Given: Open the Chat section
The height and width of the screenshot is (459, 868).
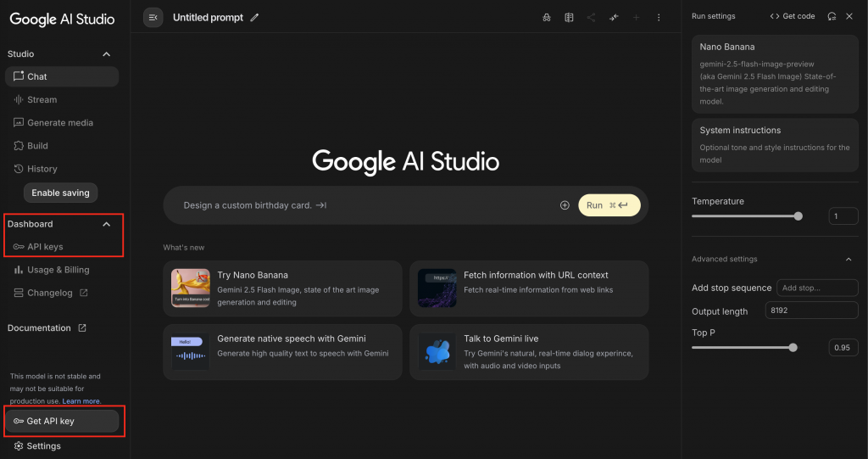Looking at the screenshot, I should (x=62, y=76).
